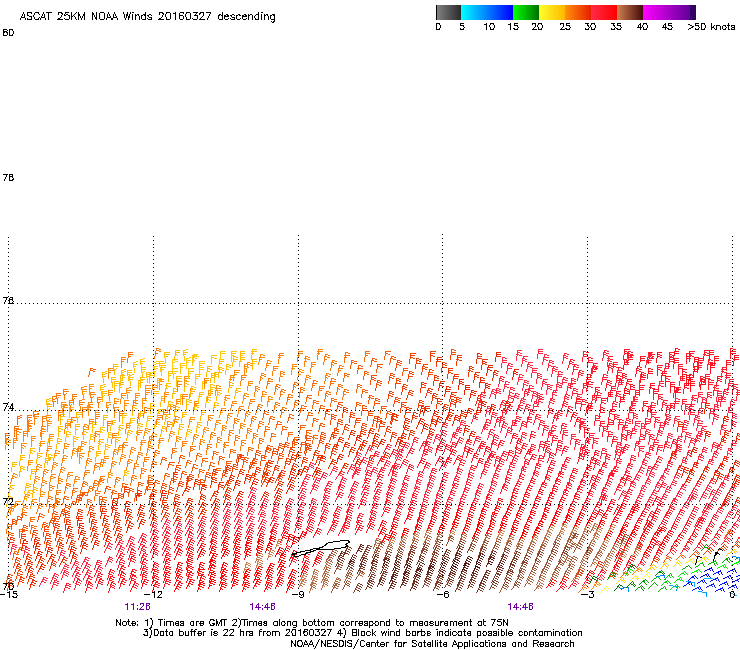
Task: Click the '10' legend tick label
Action: 489,27
